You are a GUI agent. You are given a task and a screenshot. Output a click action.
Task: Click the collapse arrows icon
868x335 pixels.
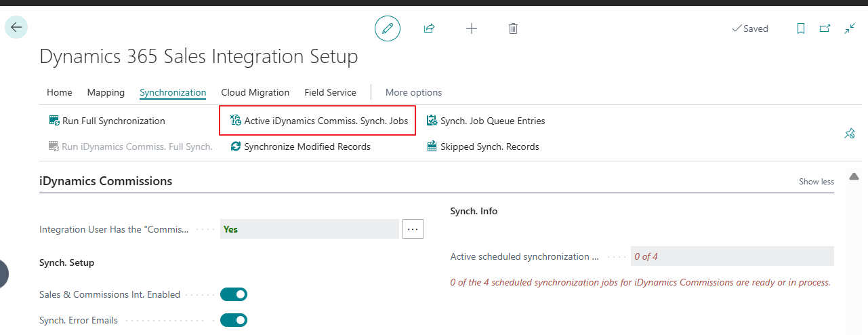850,28
